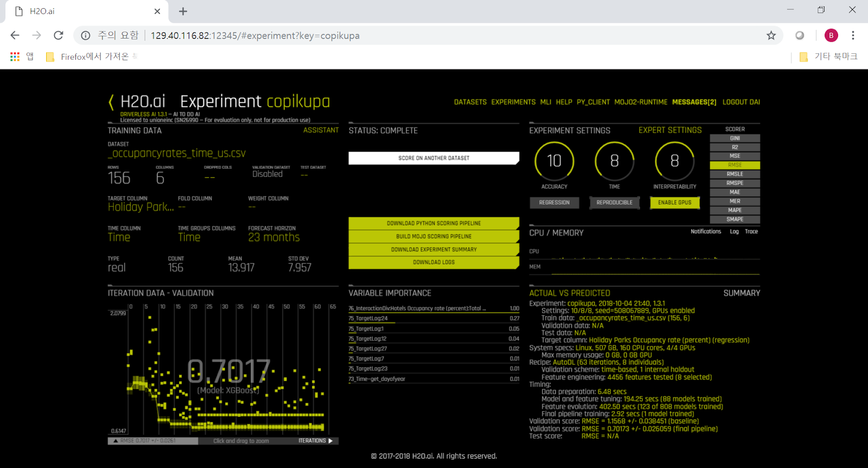Click the address bar URL

(x=255, y=35)
